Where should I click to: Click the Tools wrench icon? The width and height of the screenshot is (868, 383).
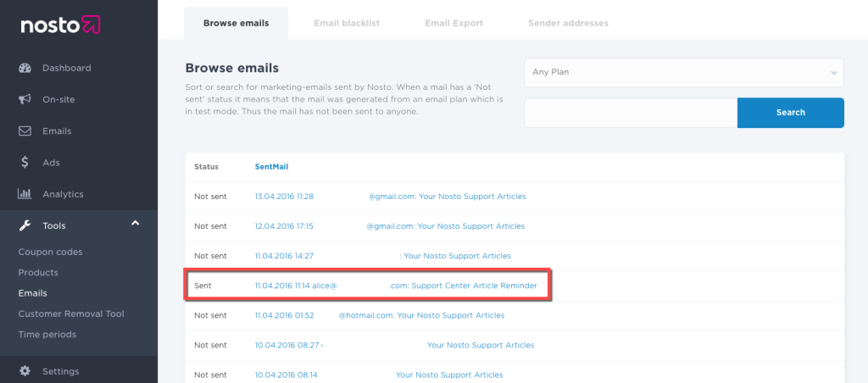pyautogui.click(x=25, y=225)
